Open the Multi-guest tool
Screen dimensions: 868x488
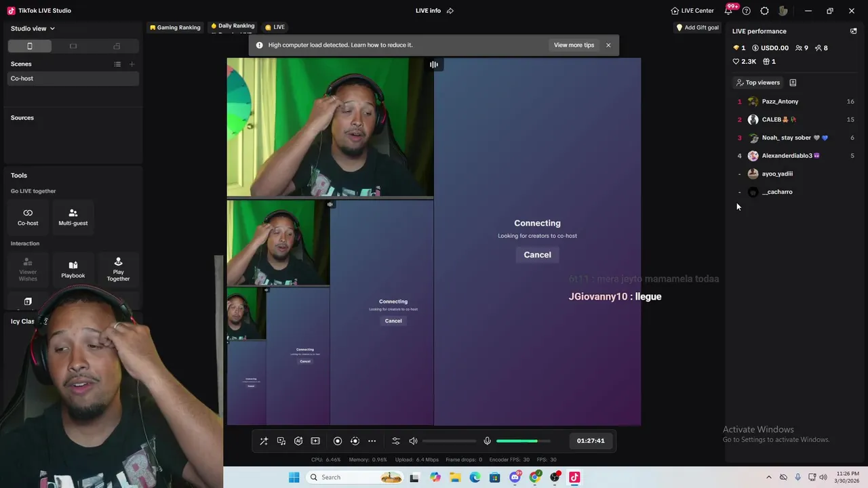point(73,217)
